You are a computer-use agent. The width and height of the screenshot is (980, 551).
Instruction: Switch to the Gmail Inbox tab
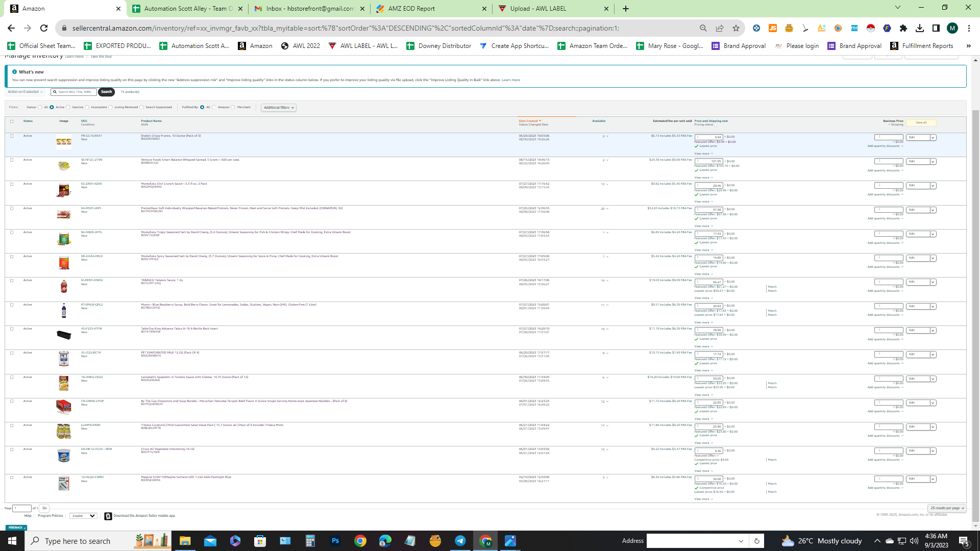coord(310,9)
